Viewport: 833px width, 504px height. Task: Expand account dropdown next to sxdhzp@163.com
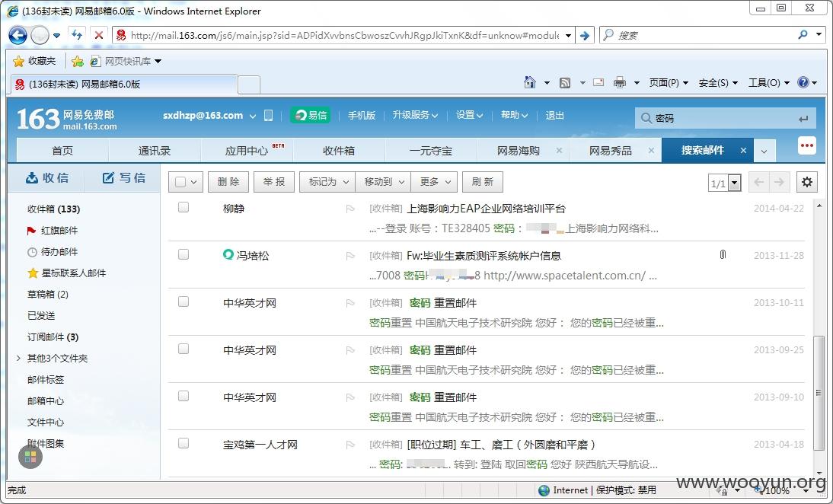coord(253,116)
